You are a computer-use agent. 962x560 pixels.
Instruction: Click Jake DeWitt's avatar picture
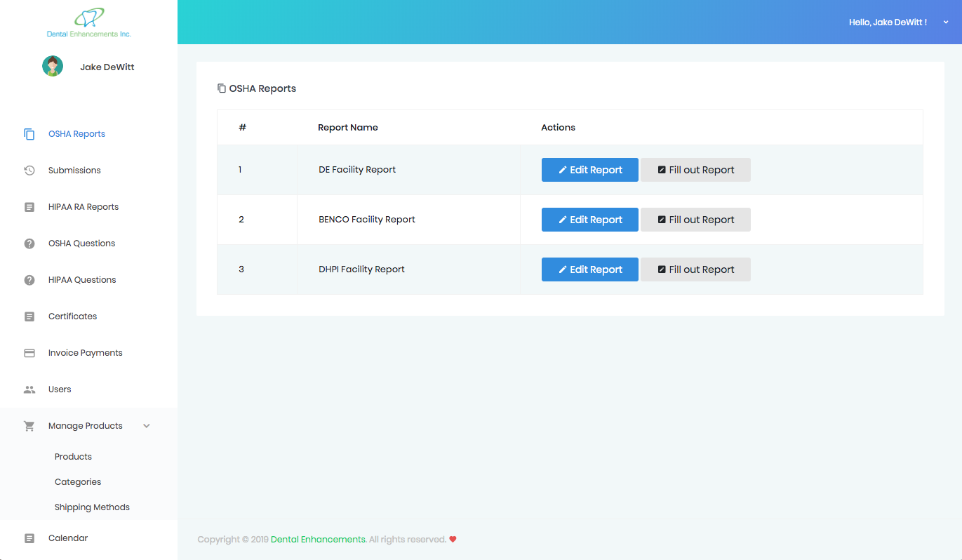click(53, 67)
